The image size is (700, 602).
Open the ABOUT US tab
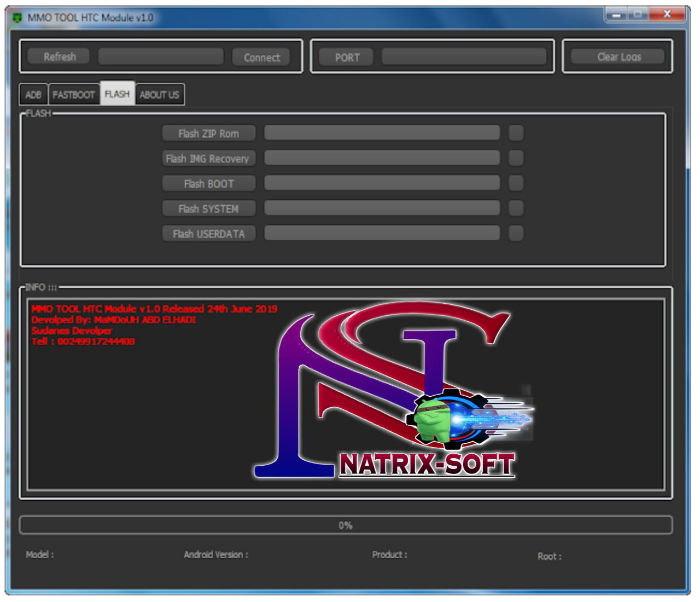tap(159, 95)
